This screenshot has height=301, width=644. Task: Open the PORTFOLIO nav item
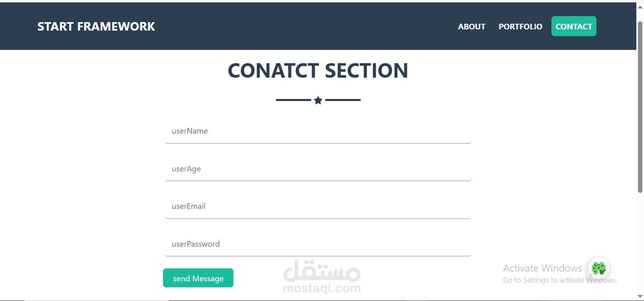pos(520,27)
